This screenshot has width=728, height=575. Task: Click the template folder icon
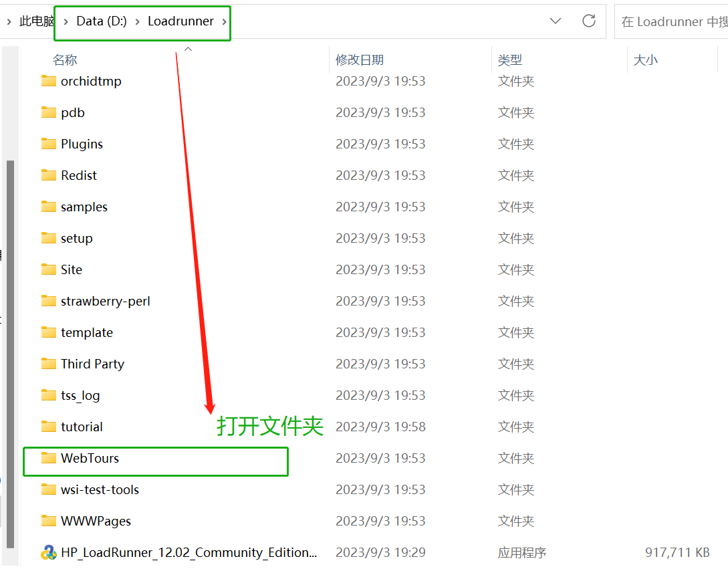[48, 332]
